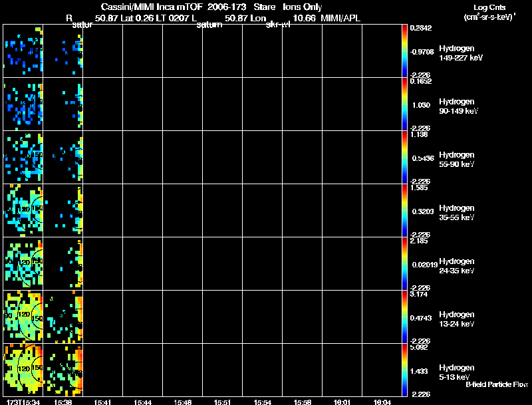Click the Hydrogen 13-24 keV label

456,319
